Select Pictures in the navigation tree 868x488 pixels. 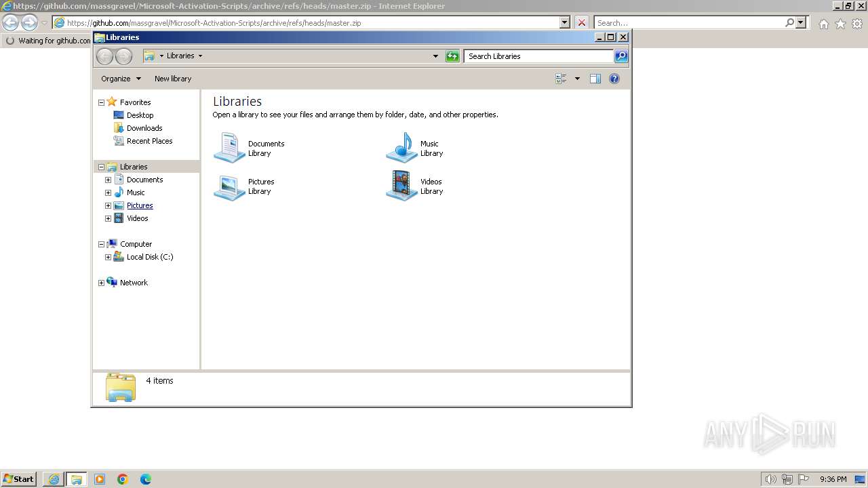(140, 205)
